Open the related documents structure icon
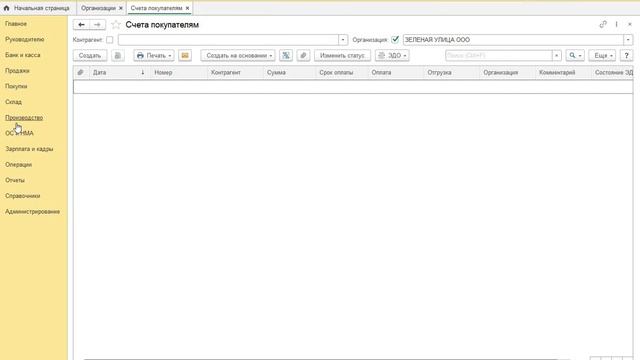 click(x=286, y=56)
